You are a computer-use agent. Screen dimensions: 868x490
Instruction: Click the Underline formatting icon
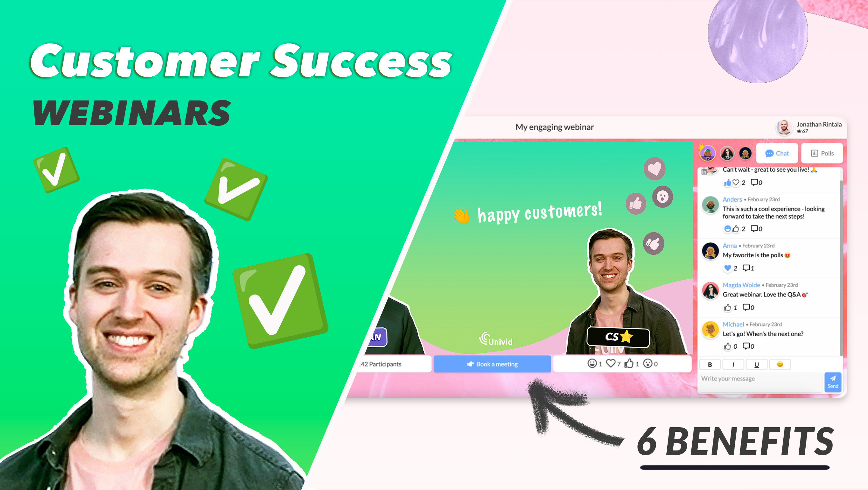[x=756, y=365]
